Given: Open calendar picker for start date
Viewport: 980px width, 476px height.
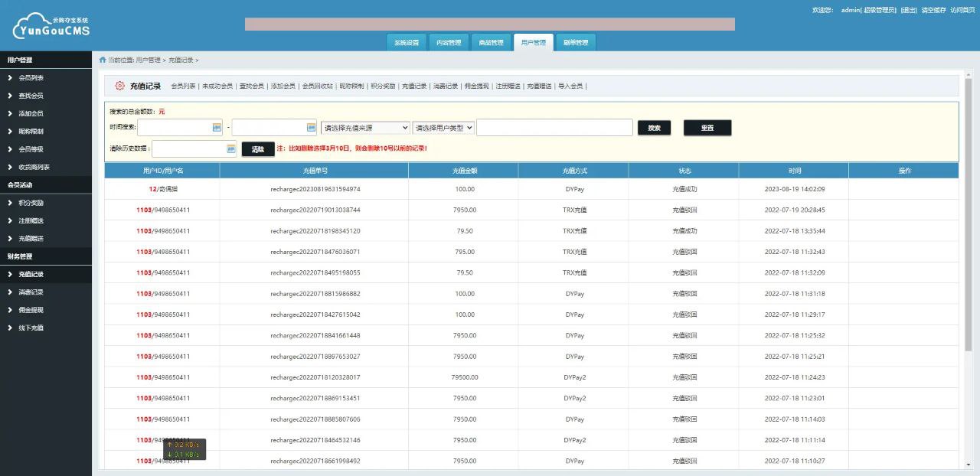Looking at the screenshot, I should click(217, 128).
